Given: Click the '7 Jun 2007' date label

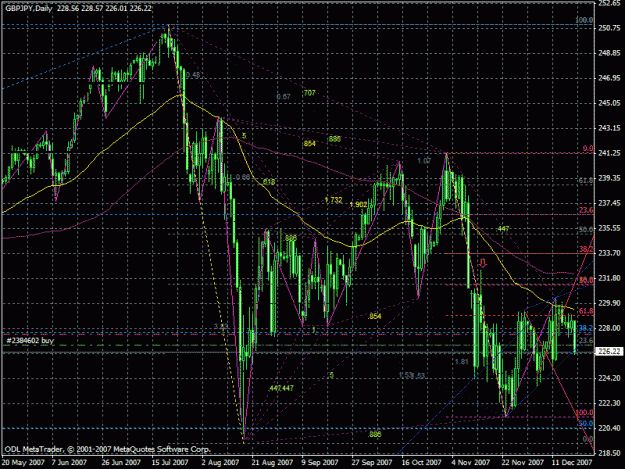Looking at the screenshot, I should [69, 462].
